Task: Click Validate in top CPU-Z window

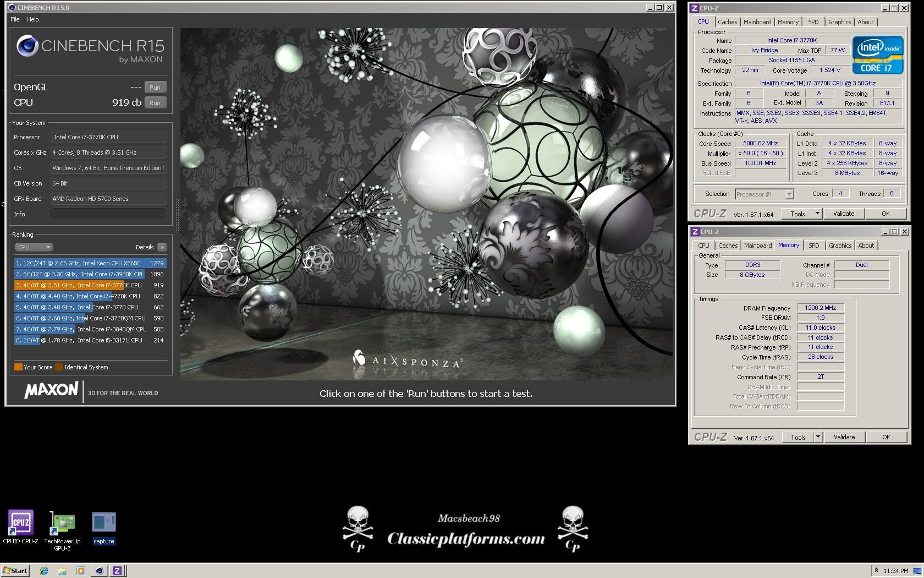Action: coord(844,214)
